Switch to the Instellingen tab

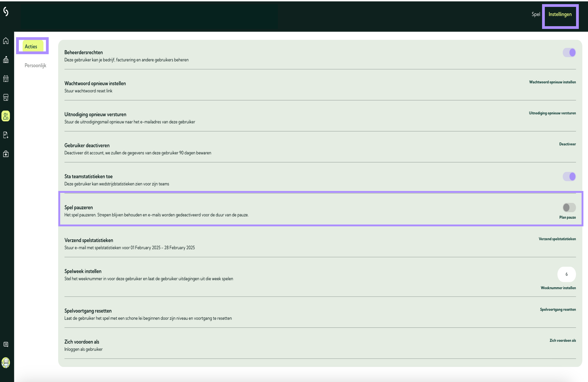click(x=560, y=14)
